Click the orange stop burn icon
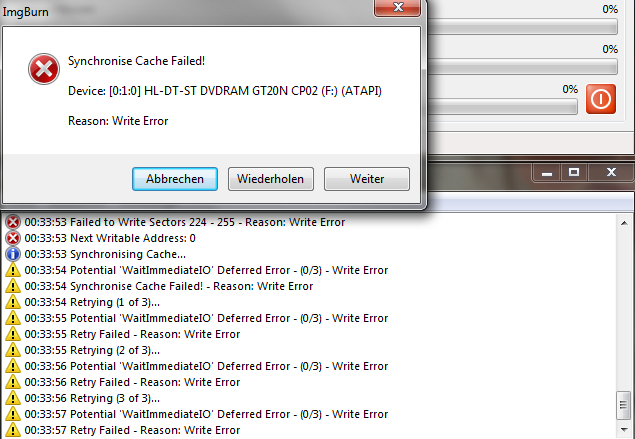This screenshot has height=439, width=635. (x=601, y=99)
